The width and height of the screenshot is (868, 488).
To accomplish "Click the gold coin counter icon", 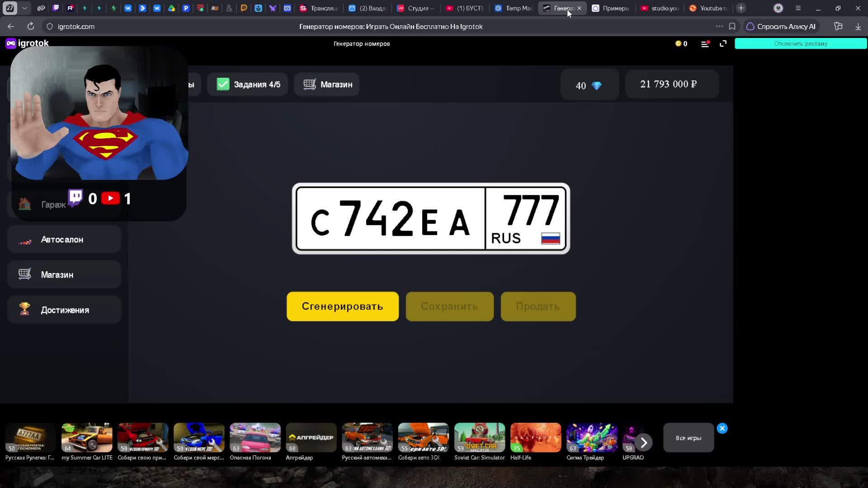I will (x=678, y=44).
